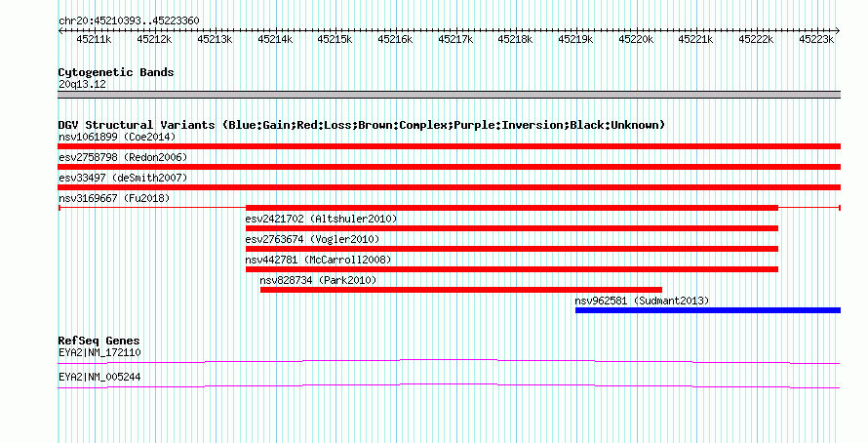The width and height of the screenshot is (868, 443).
Task: Select the 45217k ruler tick label
Action: (455, 39)
